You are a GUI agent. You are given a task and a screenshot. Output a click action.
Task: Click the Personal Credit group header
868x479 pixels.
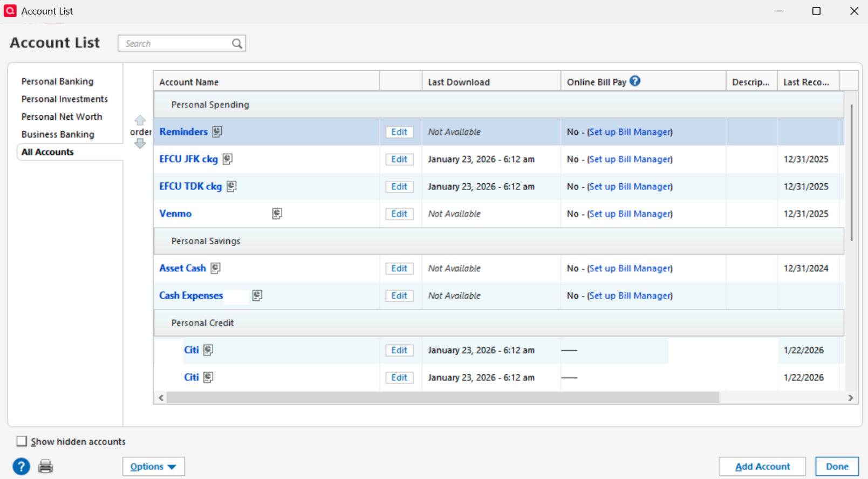coord(499,323)
